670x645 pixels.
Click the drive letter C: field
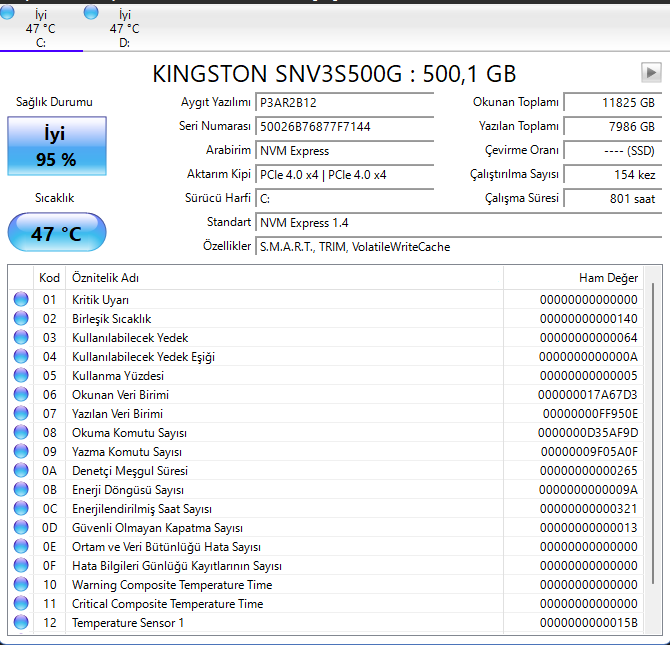345,198
